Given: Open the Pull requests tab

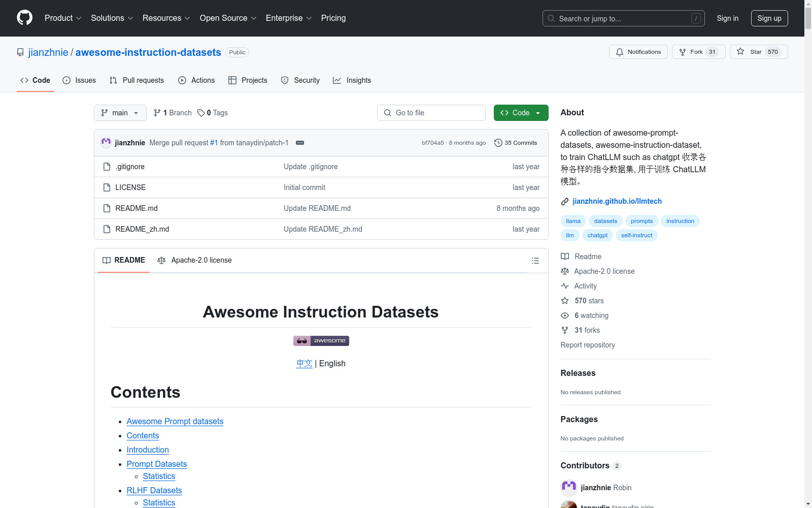Looking at the screenshot, I should [x=137, y=80].
